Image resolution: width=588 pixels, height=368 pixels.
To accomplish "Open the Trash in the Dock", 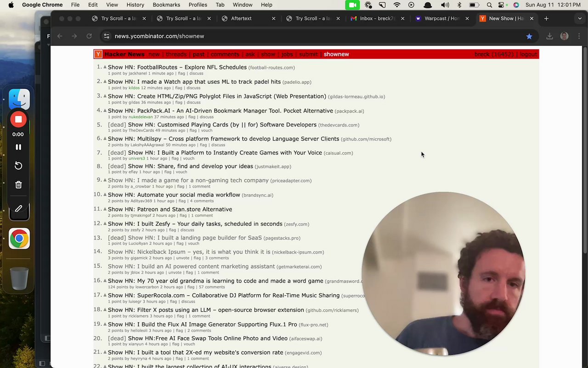I will pos(19,277).
